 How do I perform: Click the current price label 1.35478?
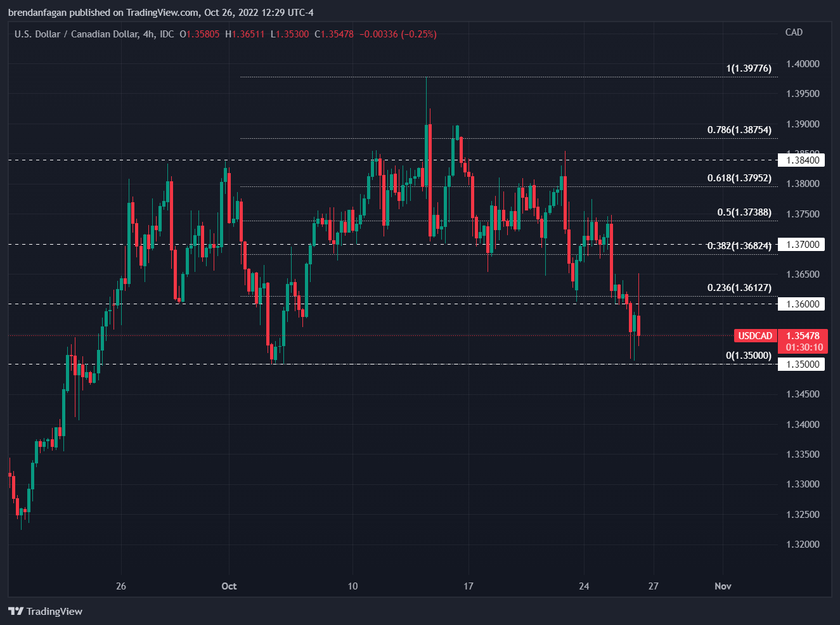803,336
